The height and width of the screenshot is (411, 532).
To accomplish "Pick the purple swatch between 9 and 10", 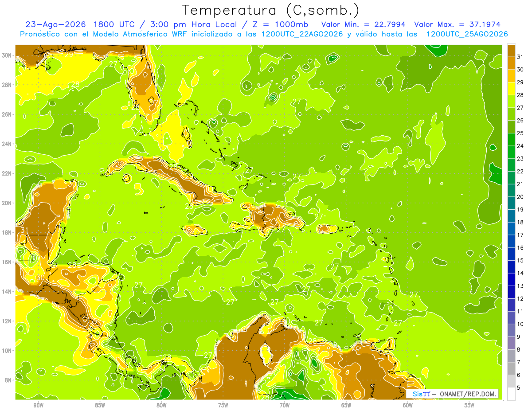I will point(511,331).
